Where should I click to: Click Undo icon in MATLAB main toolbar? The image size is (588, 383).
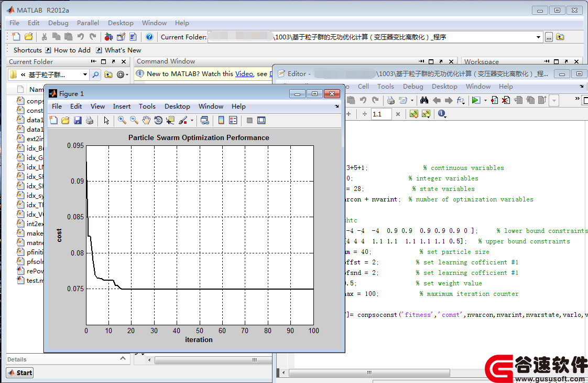pos(81,37)
